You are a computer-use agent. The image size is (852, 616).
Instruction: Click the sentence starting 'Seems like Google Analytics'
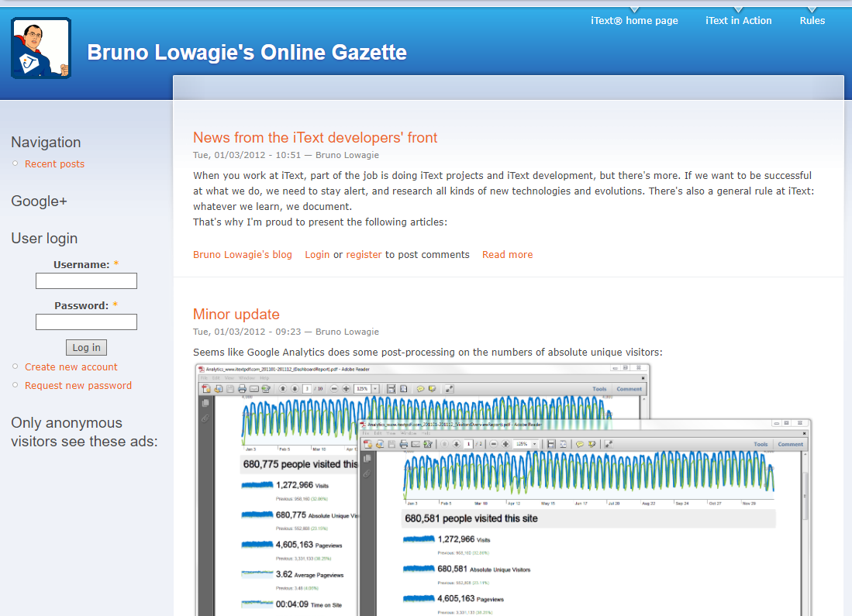428,353
